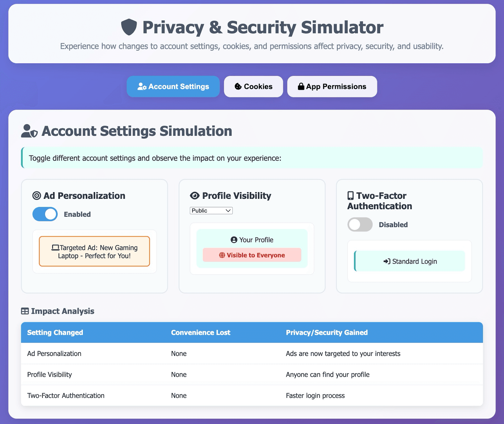Click the Visible to Everyone badge
The width and height of the screenshot is (504, 424).
pyautogui.click(x=252, y=255)
